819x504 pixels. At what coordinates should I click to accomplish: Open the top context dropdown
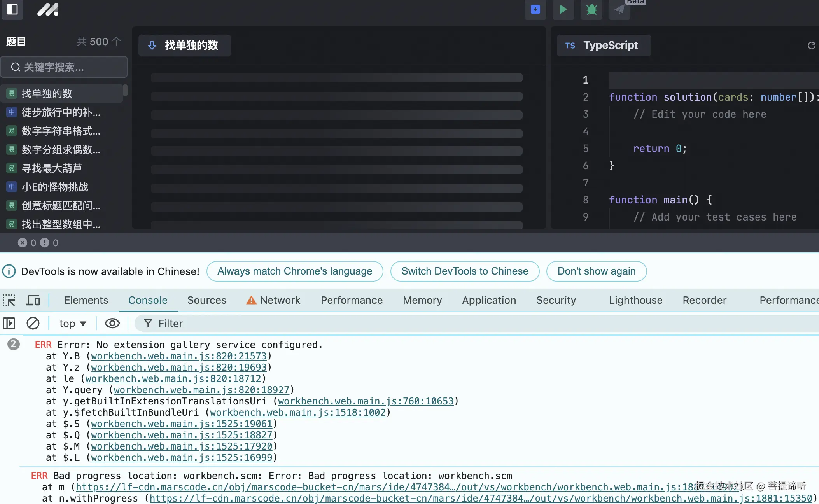[x=72, y=324]
